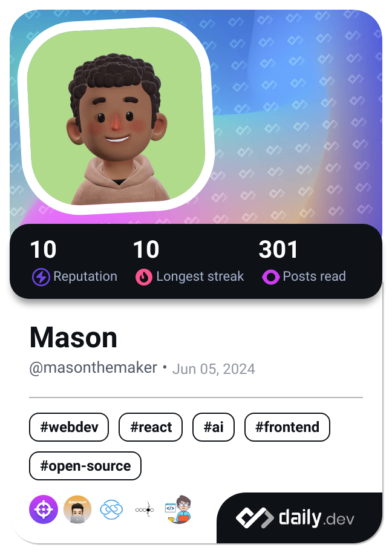This screenshot has width=392, height=553.
Task: Click the Longest streak value 10
Action: [x=146, y=250]
